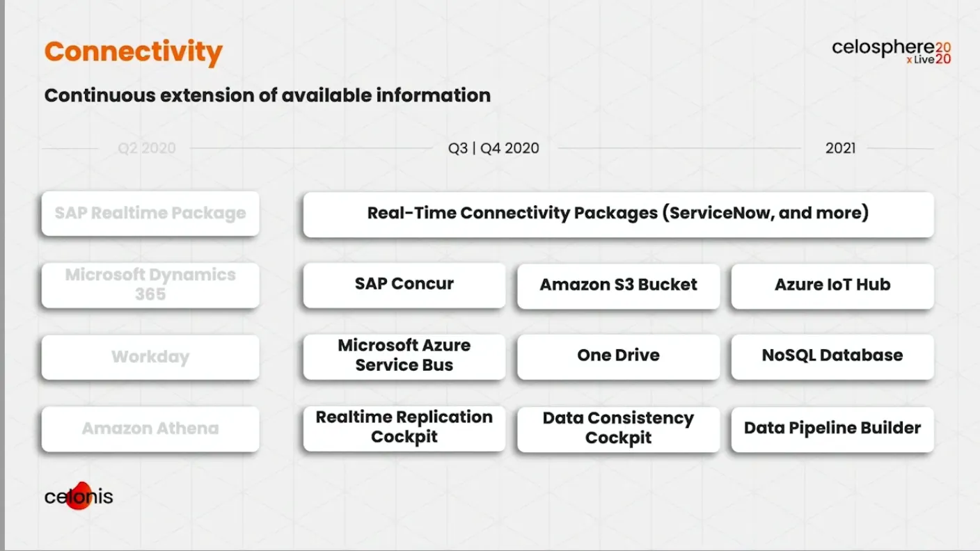Open the Realtime Replication Cockpit box
The height and width of the screenshot is (551, 980).
pyautogui.click(x=404, y=428)
